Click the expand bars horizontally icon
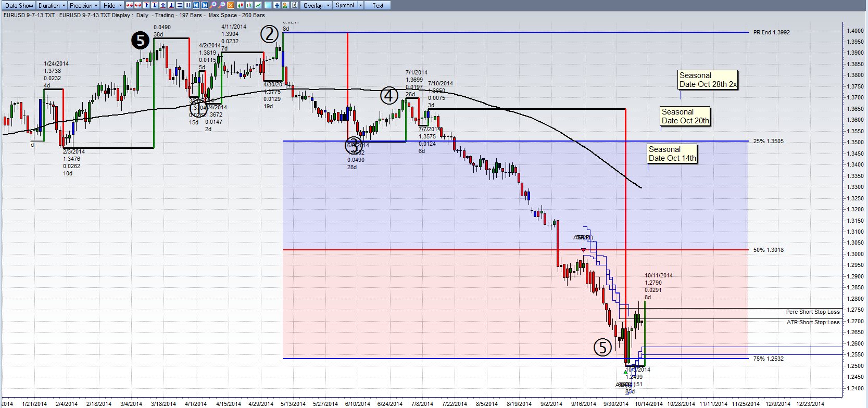Image resolution: width=868 pixels, height=408 pixels. click(x=138, y=5)
